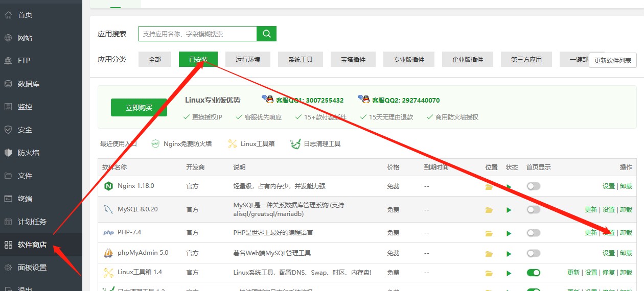Click the 应用搜索 text input field
This screenshot has height=291, width=644.
pos(197,34)
